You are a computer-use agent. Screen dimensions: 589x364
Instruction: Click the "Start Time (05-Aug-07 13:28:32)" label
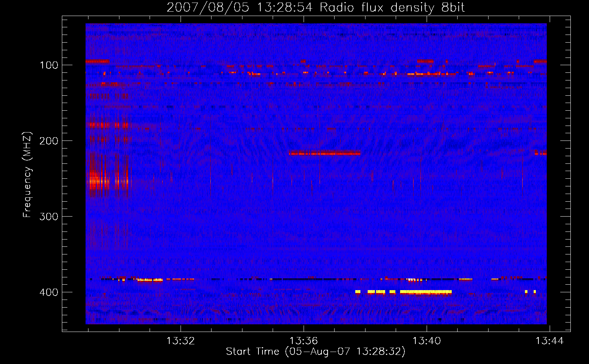click(x=316, y=352)
